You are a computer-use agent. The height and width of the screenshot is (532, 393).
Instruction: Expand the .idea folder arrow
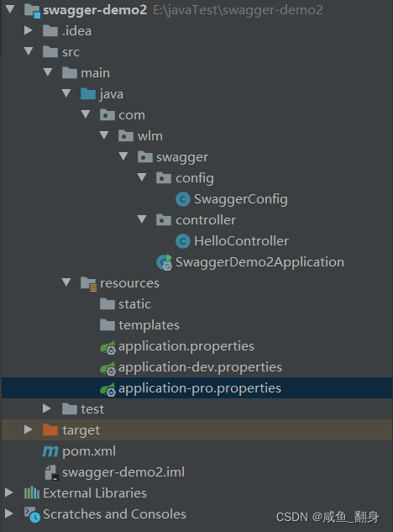29,30
